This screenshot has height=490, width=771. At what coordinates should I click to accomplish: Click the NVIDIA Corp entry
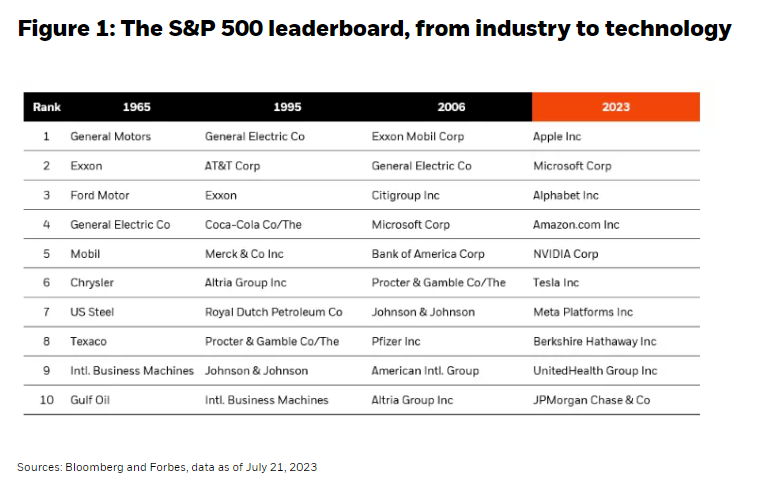[565, 254]
